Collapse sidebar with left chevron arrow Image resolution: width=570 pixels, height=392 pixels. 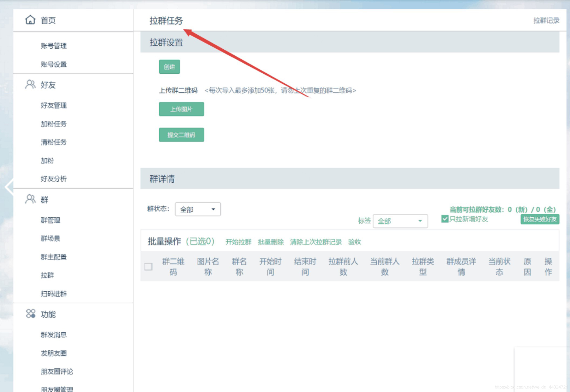(x=9, y=186)
